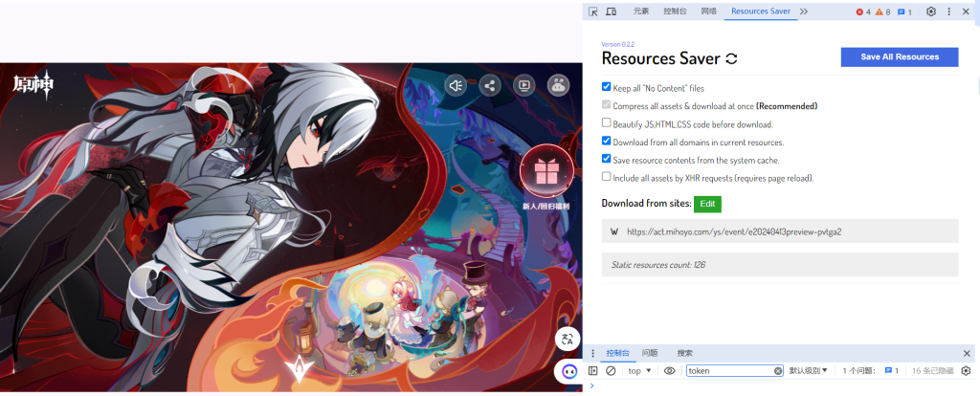The width and height of the screenshot is (980, 396).
Task: Click the green Edit button
Action: [x=707, y=205]
